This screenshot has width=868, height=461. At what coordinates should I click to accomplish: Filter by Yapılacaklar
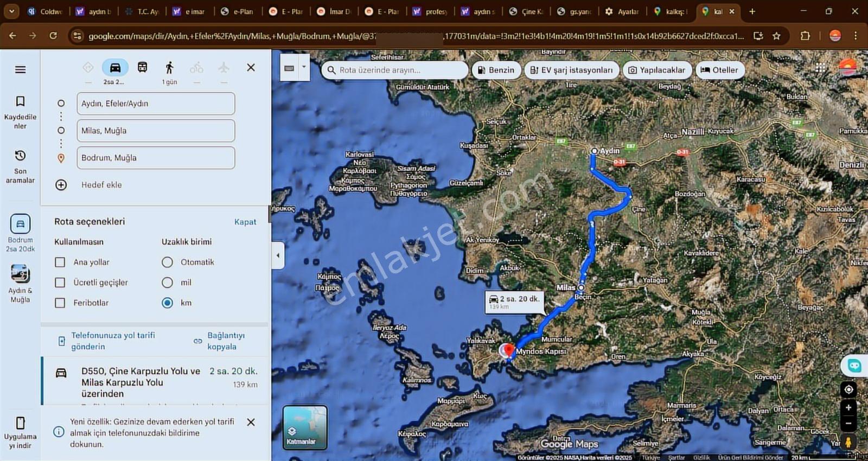[x=657, y=70]
